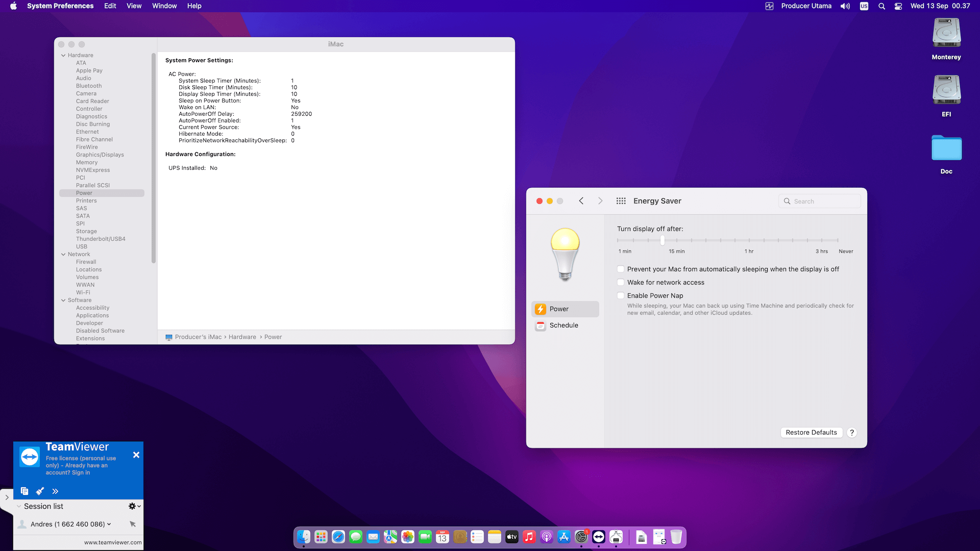Open the Photos app in the Dock
This screenshot has height=551, width=980.
point(408,537)
